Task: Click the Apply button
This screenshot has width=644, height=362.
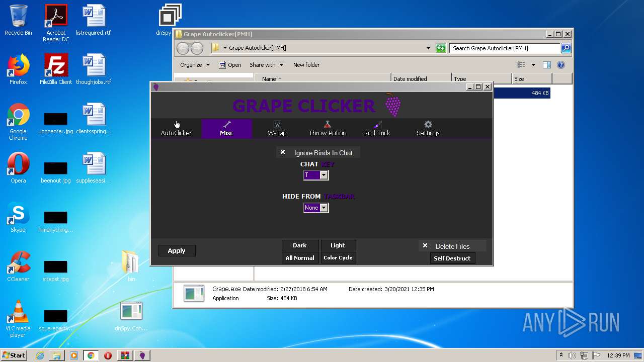Action: (177, 250)
